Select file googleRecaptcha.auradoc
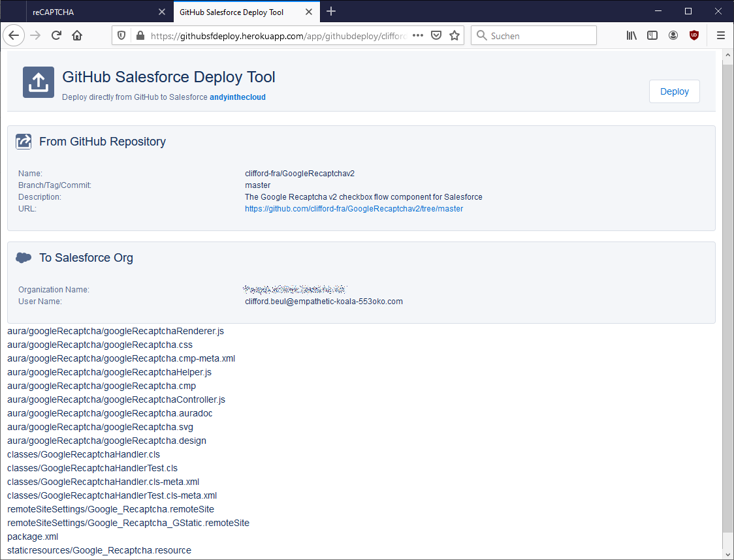The width and height of the screenshot is (734, 560). [110, 413]
